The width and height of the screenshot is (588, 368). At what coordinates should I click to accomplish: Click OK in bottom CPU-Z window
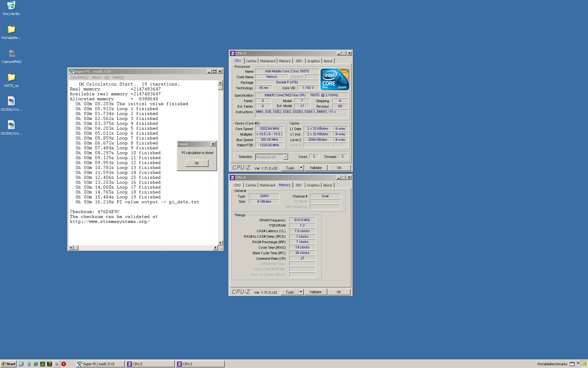339,292
